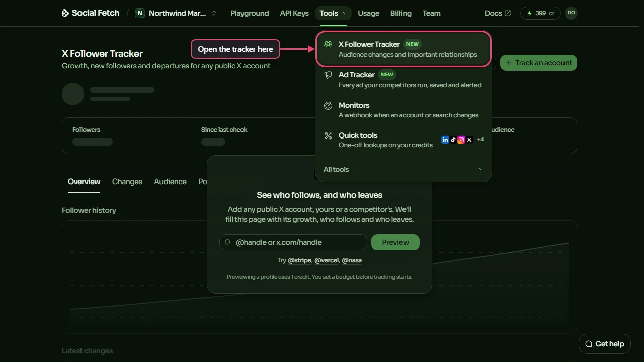Click the +4 more platforms badge
Image resolution: width=644 pixels, height=362 pixels.
(x=480, y=140)
